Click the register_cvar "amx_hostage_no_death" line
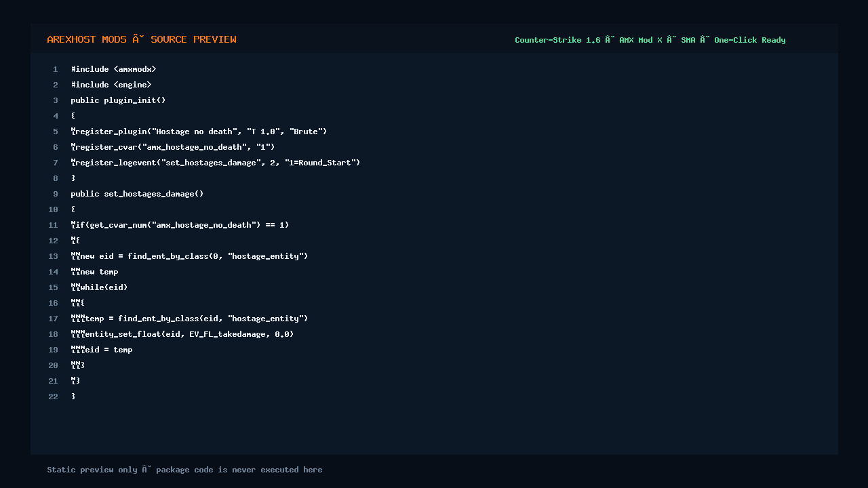868x488 pixels. 173,147
